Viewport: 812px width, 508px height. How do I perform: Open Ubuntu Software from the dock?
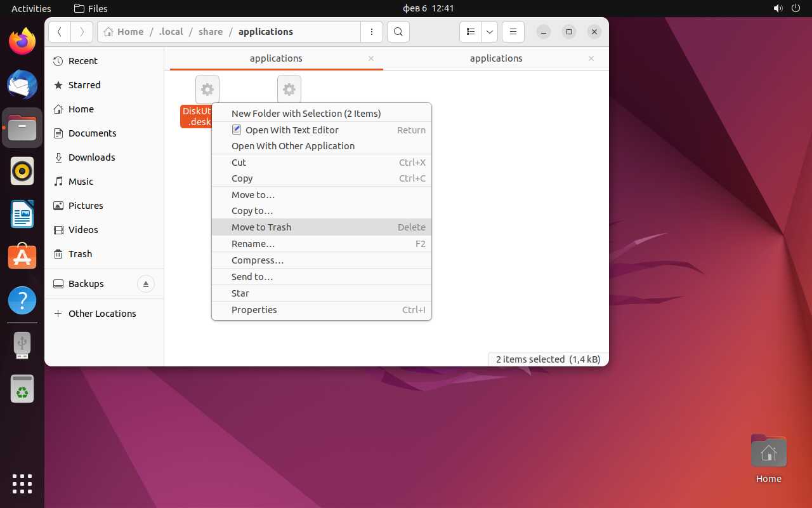(22, 257)
